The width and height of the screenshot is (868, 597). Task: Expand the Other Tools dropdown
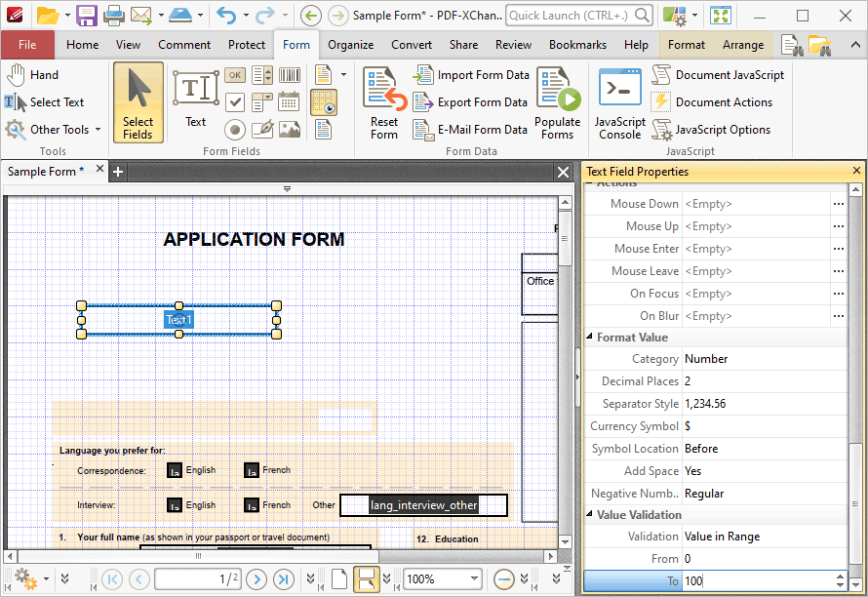(98, 129)
